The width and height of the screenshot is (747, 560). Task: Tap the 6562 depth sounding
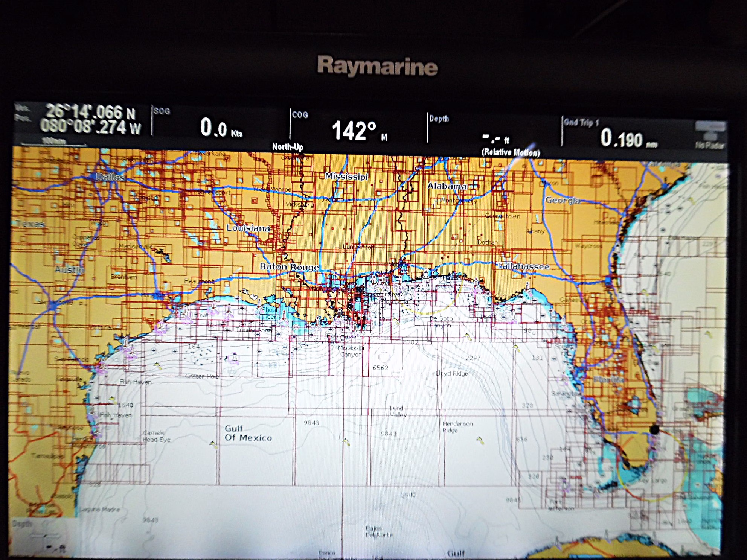[380, 368]
